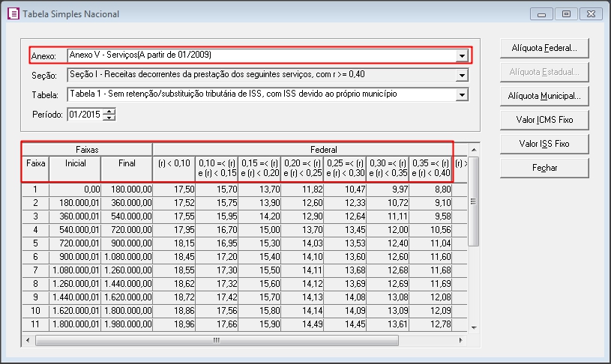Select row number 7 in Faixa column
Image resolution: width=611 pixels, height=364 pixels.
pyautogui.click(x=35, y=270)
